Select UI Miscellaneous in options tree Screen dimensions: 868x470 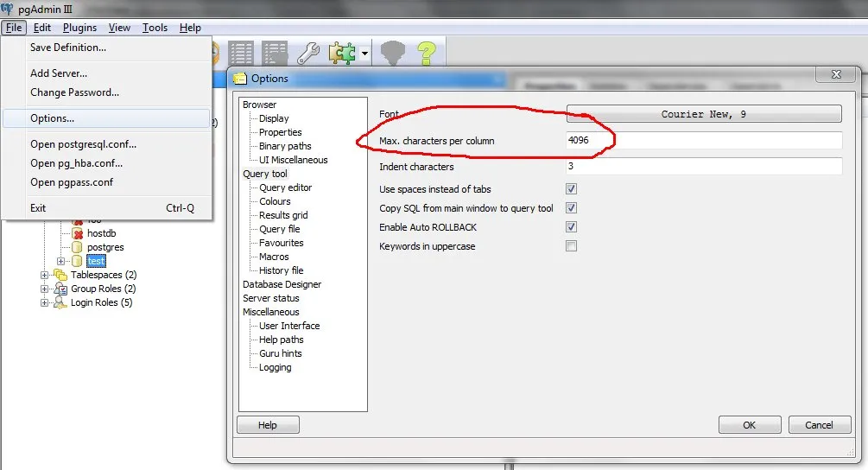point(294,160)
